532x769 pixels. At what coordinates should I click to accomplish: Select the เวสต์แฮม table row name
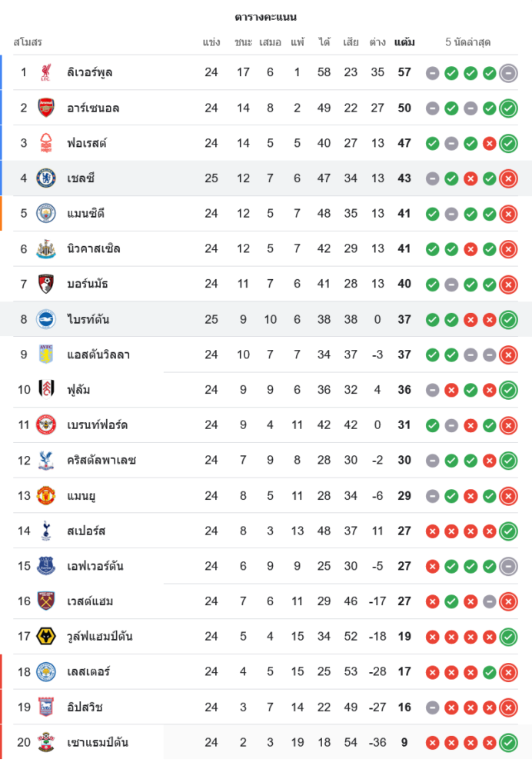pyautogui.click(x=91, y=601)
